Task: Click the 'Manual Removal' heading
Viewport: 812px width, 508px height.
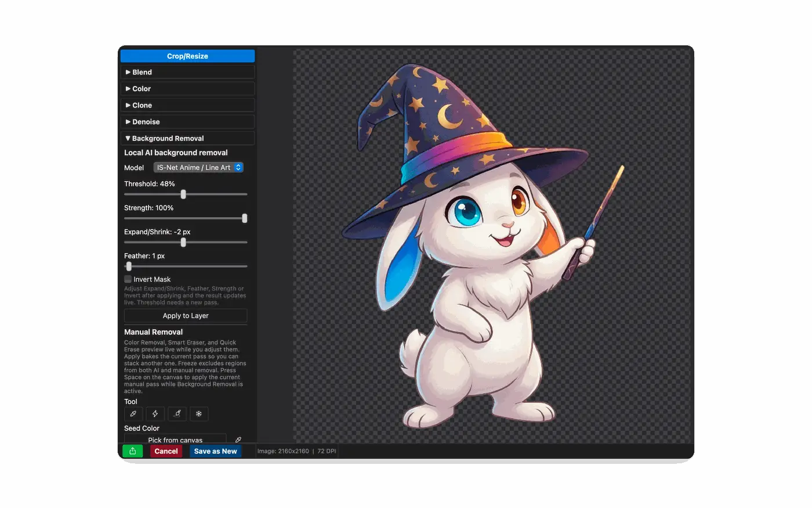Action: pyautogui.click(x=153, y=332)
